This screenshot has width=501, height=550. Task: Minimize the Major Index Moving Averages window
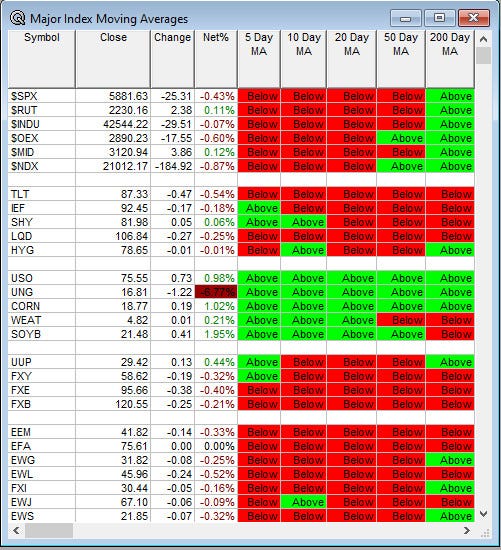[406, 18]
